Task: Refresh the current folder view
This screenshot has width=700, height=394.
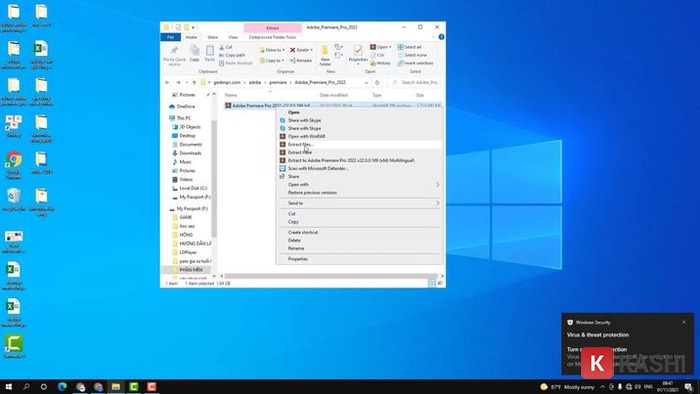Action: point(377,83)
